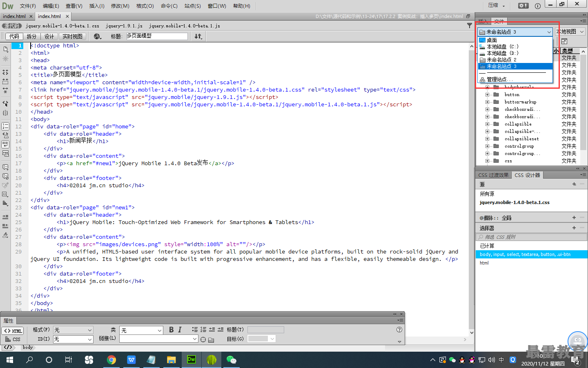588x368 pixels.
Task: Click the 筛选 CSS 规则 filter field
Action: tap(531, 237)
